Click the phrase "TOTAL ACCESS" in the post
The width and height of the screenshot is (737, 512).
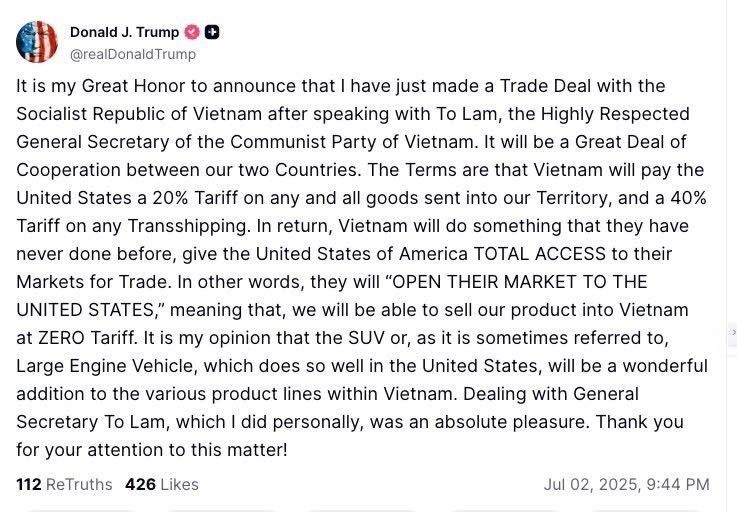pos(540,254)
